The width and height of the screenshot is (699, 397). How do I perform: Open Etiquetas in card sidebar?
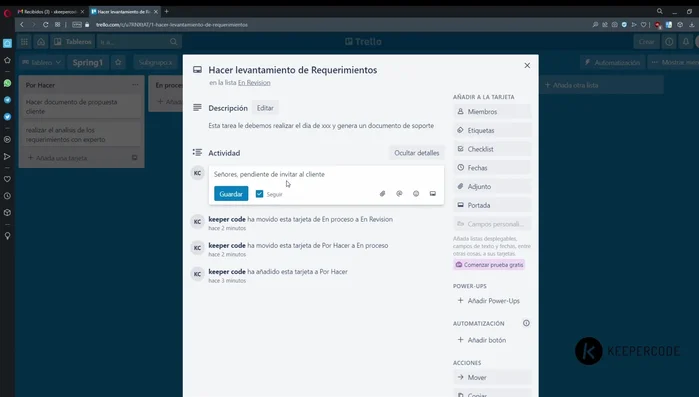pyautogui.click(x=492, y=131)
